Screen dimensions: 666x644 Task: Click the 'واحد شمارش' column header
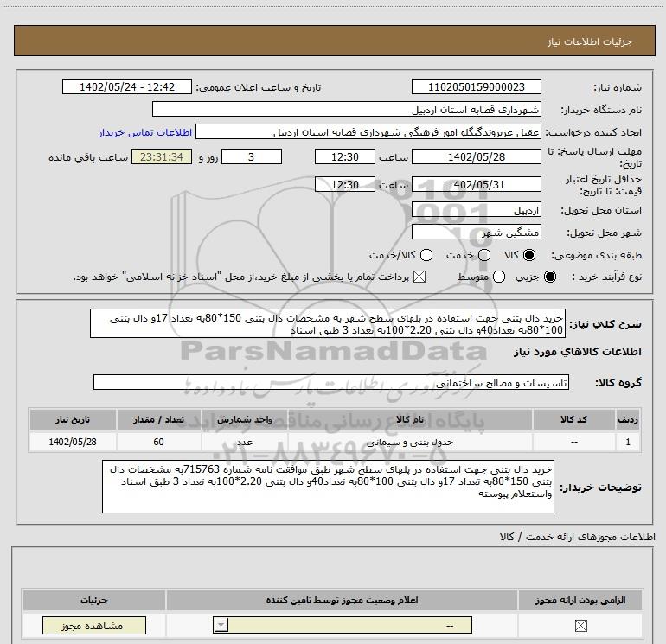point(245,419)
